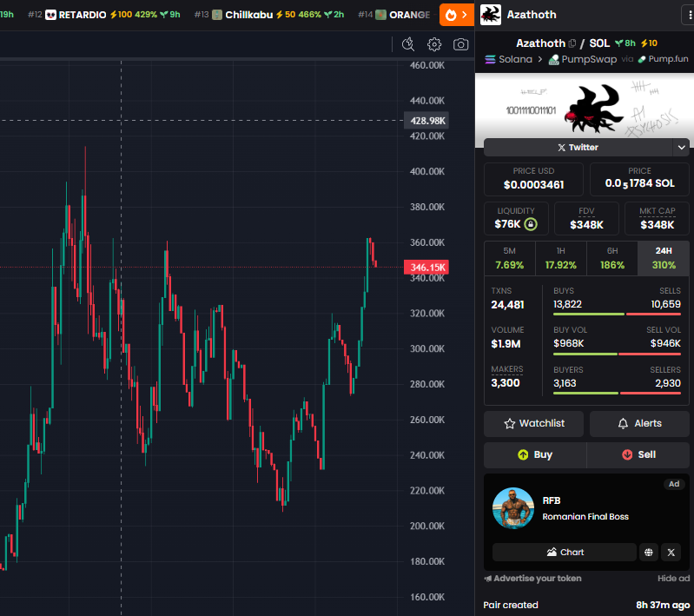Click the 428.98K crosshair price label
The height and width of the screenshot is (616, 694).
coord(426,121)
